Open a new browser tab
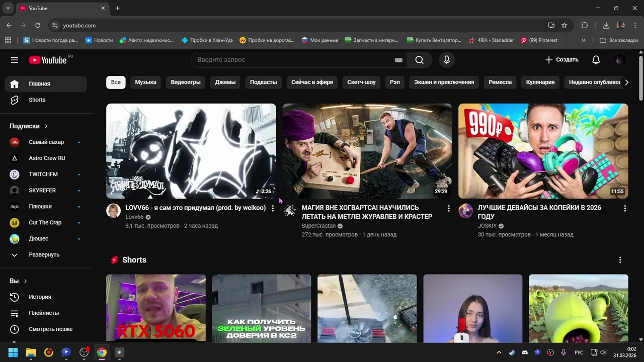Image resolution: width=644 pixels, height=362 pixels. [117, 8]
